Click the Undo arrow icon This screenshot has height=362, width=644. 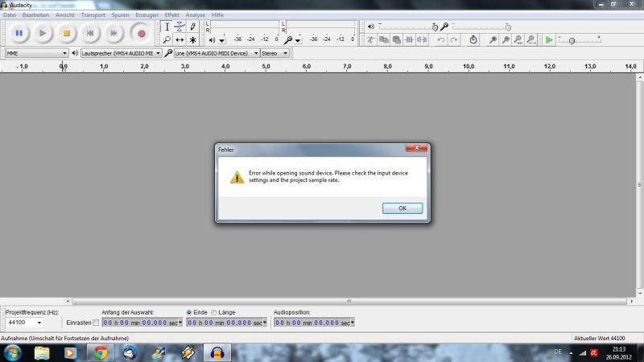(440, 39)
